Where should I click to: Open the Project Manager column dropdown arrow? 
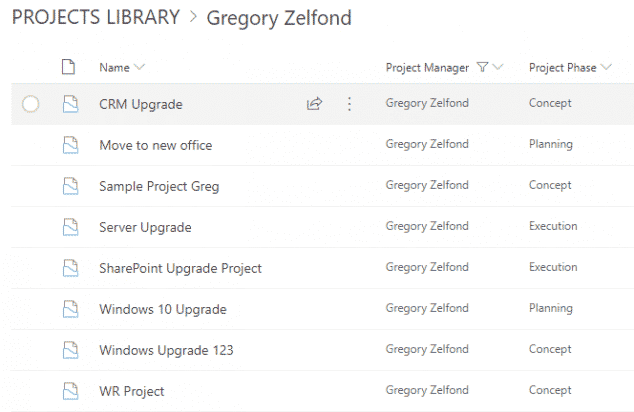point(498,67)
